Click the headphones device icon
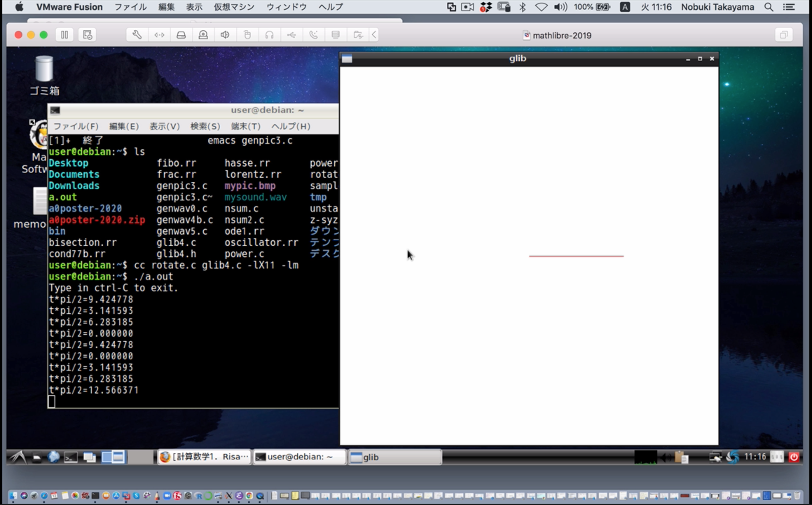812x505 pixels. tap(269, 35)
